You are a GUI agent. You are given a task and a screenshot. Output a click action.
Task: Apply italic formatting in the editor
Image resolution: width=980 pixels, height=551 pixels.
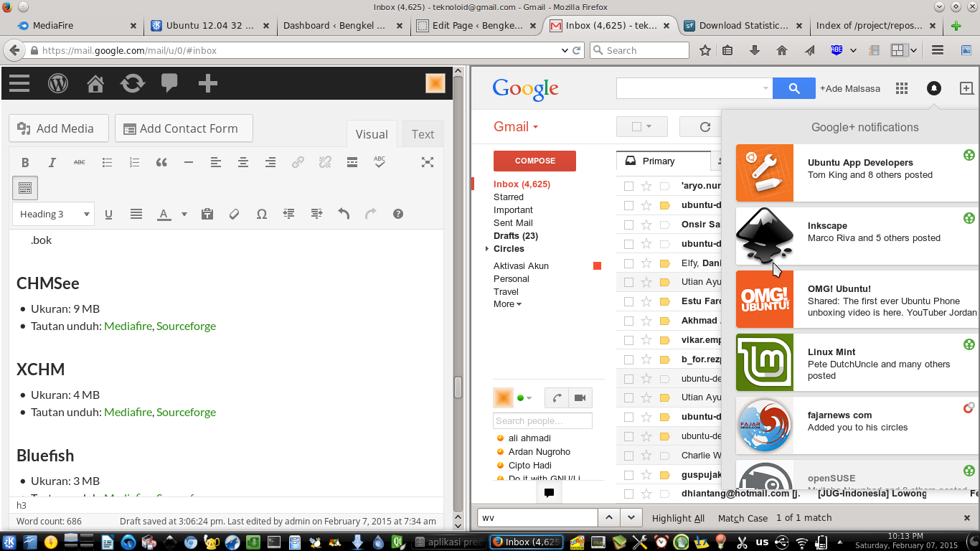(x=52, y=163)
